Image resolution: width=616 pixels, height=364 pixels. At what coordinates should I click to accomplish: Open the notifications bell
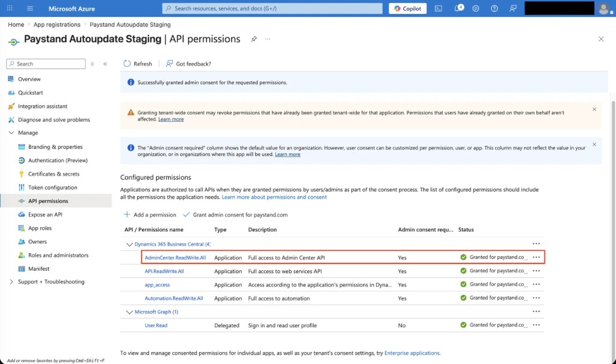(x=458, y=8)
